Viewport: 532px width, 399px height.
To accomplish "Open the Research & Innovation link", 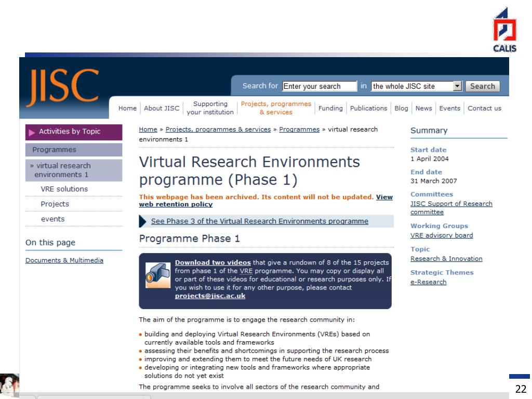I will (x=446, y=259).
